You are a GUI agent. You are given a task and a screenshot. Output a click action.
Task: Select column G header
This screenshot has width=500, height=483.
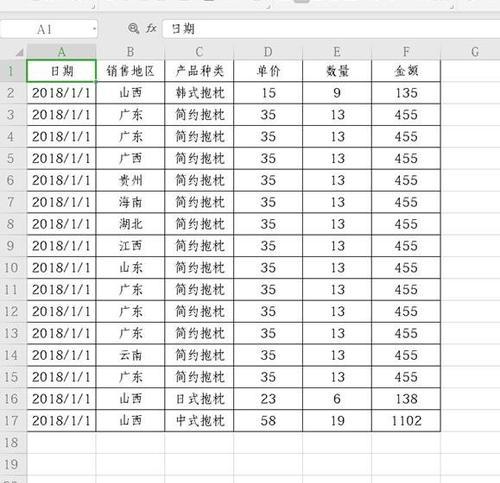click(x=475, y=52)
